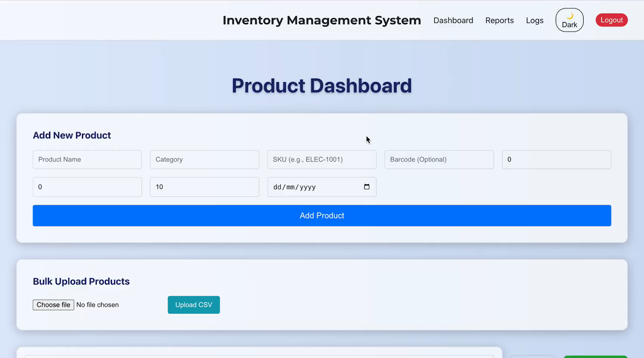The width and height of the screenshot is (644, 358).
Task: Click the Choose file button
Action: pyautogui.click(x=54, y=305)
